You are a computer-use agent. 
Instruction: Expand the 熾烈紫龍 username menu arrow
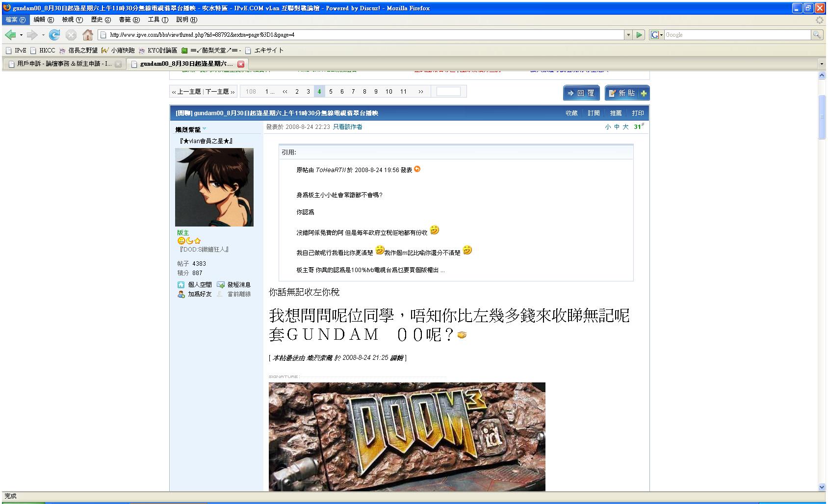click(x=205, y=129)
